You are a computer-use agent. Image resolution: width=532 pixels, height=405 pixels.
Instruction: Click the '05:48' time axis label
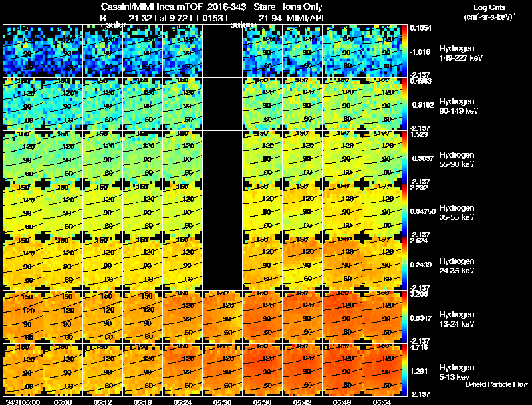(x=342, y=402)
